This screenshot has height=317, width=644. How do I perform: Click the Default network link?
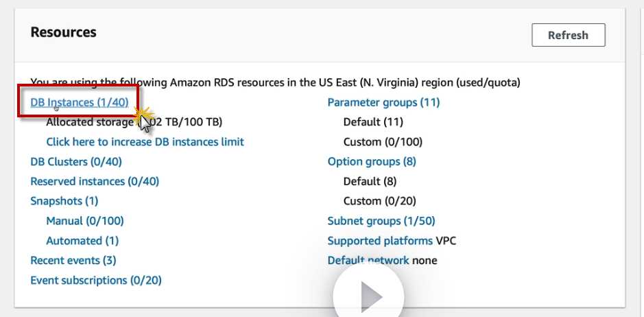[368, 261]
